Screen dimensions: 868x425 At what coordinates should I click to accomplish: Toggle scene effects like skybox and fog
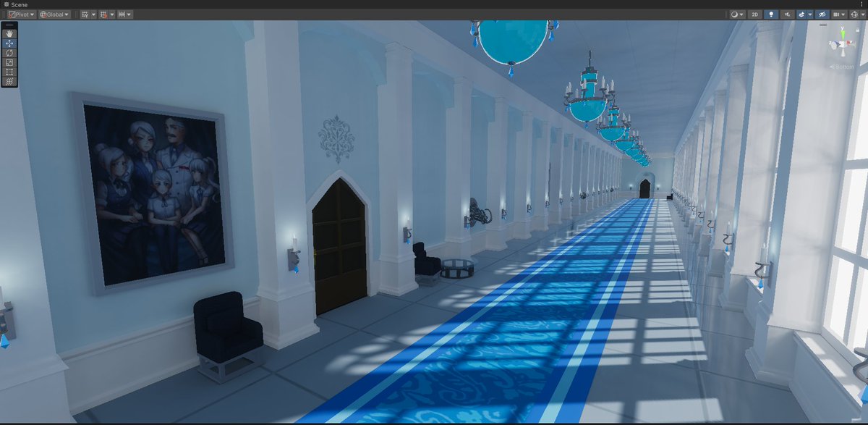pyautogui.click(x=801, y=14)
